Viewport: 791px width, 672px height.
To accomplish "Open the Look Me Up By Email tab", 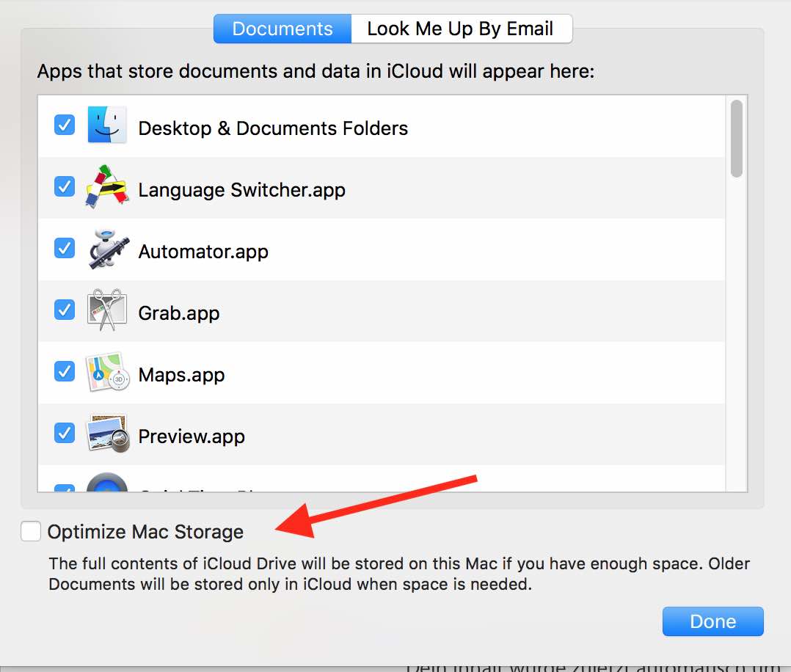I will click(460, 29).
